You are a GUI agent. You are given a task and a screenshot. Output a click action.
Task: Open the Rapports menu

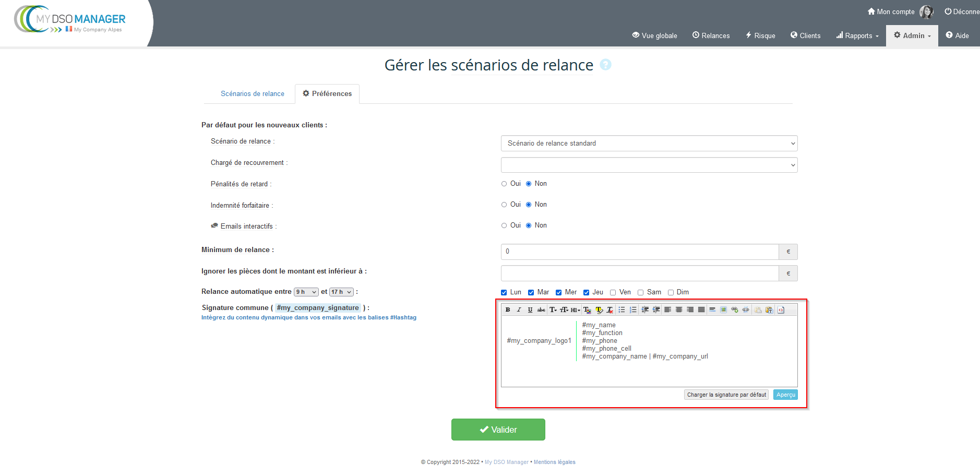coord(857,35)
